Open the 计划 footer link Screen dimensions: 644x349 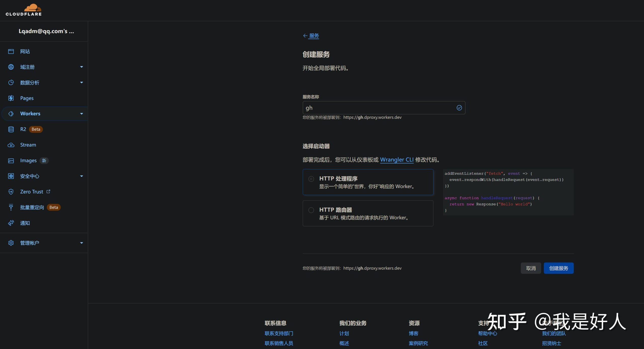point(344,333)
